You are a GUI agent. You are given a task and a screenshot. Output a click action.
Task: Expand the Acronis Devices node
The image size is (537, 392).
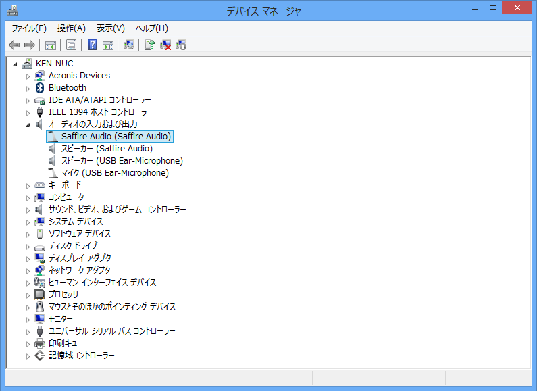(x=28, y=76)
